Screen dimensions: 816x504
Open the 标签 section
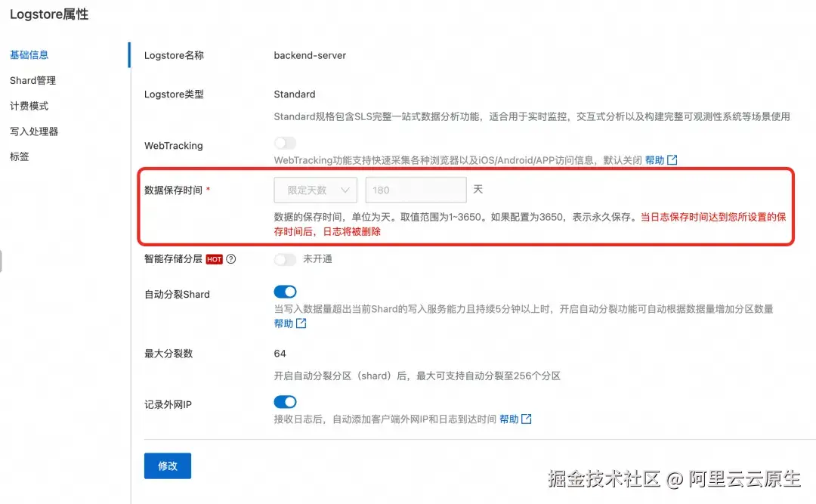(x=19, y=156)
